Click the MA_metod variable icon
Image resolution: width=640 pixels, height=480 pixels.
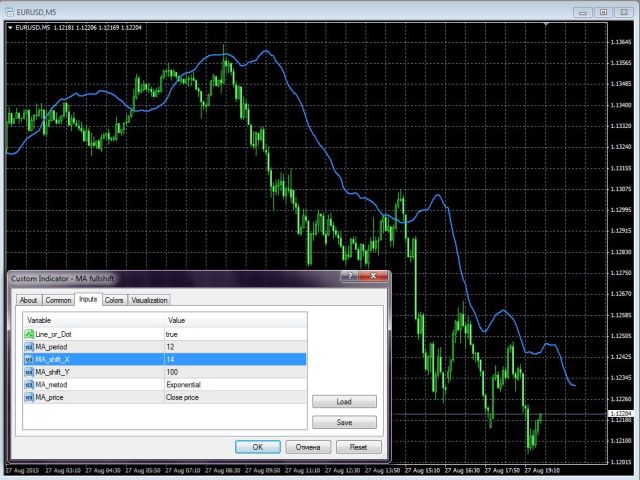pos(29,384)
